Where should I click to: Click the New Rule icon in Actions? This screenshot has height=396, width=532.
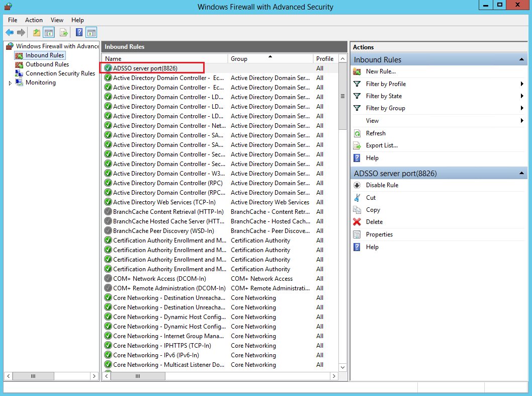357,71
